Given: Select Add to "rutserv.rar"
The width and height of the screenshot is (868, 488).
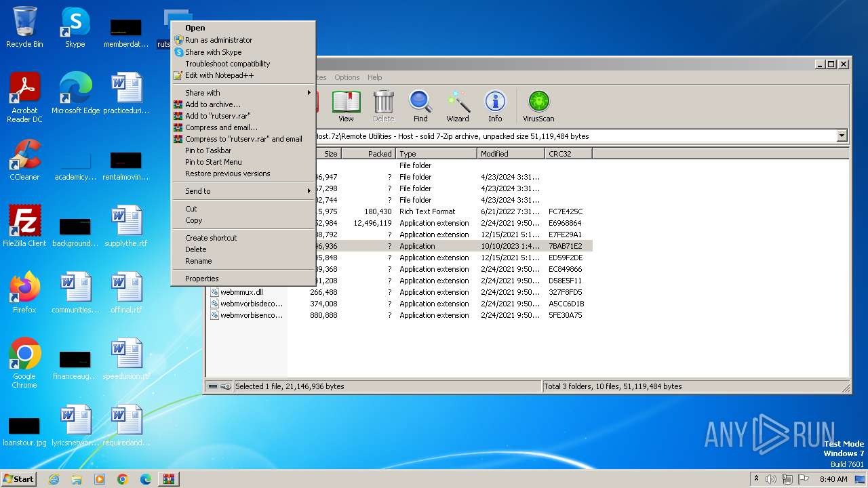Looking at the screenshot, I should pos(243,116).
